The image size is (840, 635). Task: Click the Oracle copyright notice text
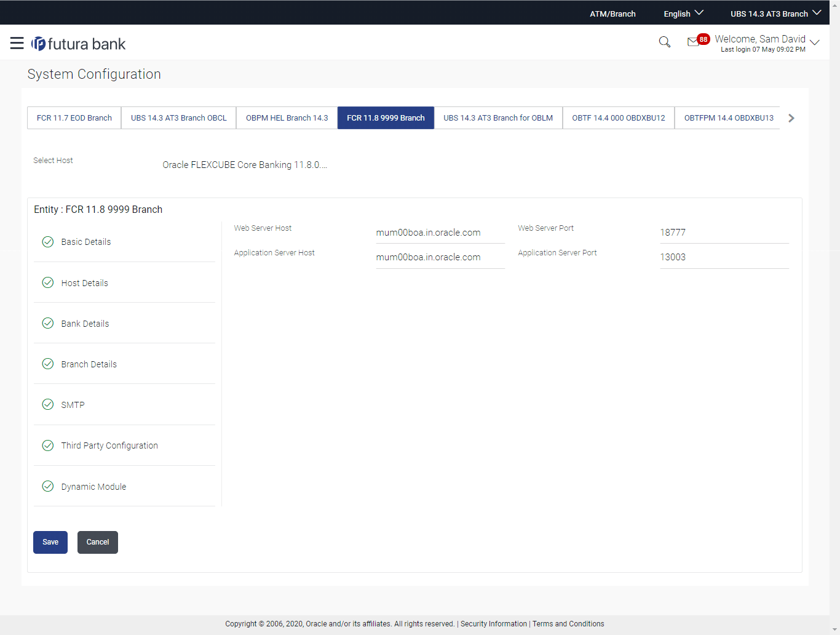coord(339,624)
